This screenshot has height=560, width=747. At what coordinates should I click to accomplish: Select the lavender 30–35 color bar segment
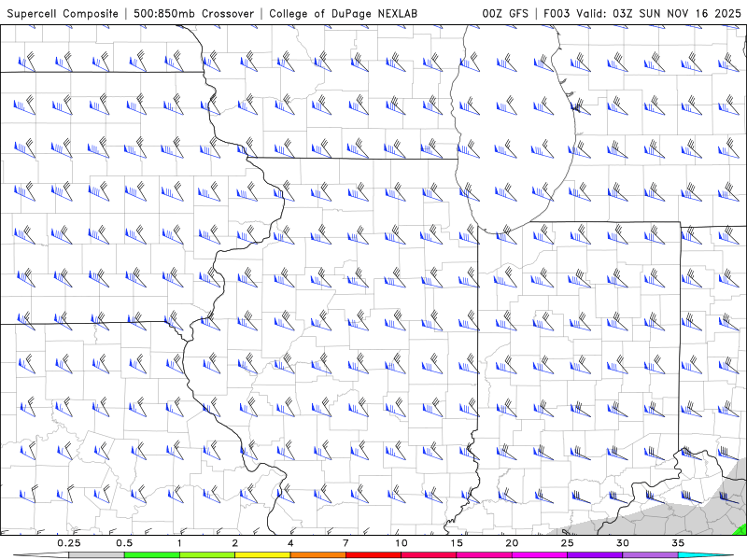click(x=650, y=555)
